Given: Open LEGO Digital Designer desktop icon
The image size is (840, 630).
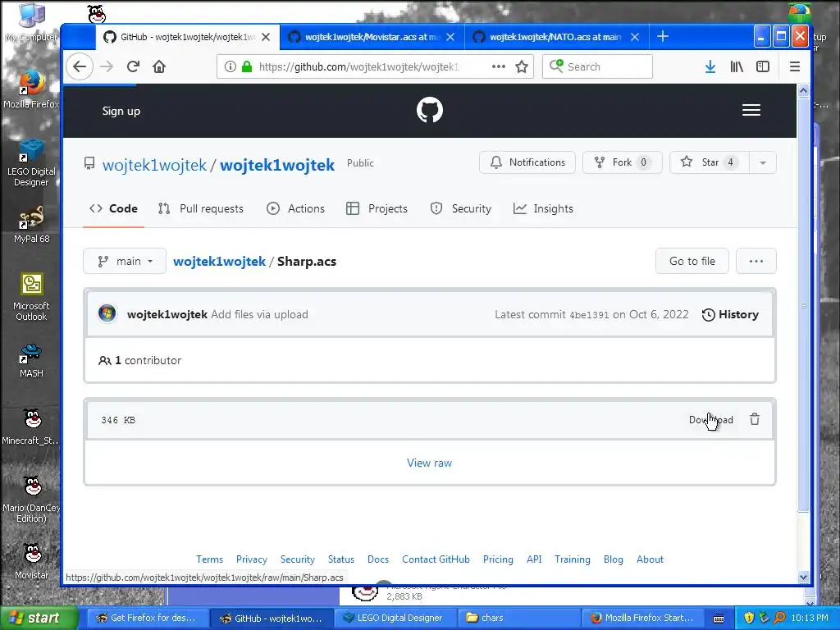Looking at the screenshot, I should coord(31,163).
